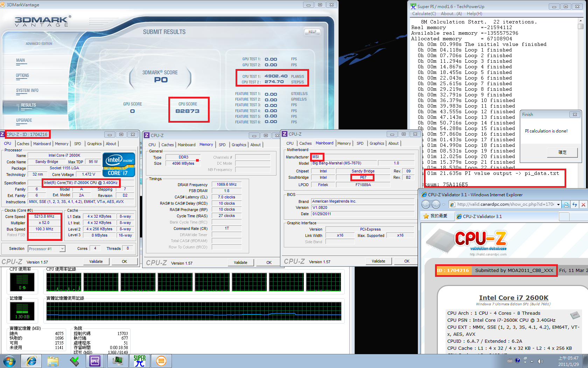Click Intel Core i7 2600K heading link

513,298
